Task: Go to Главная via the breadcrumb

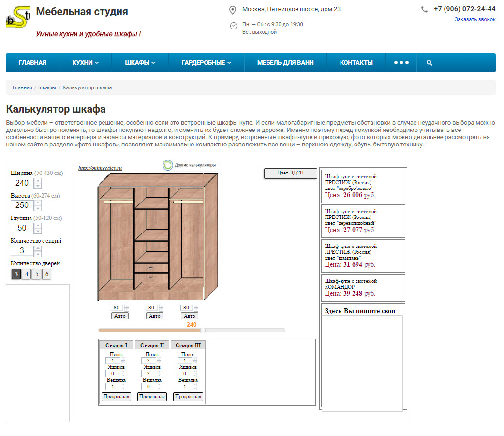Action: 22,87
